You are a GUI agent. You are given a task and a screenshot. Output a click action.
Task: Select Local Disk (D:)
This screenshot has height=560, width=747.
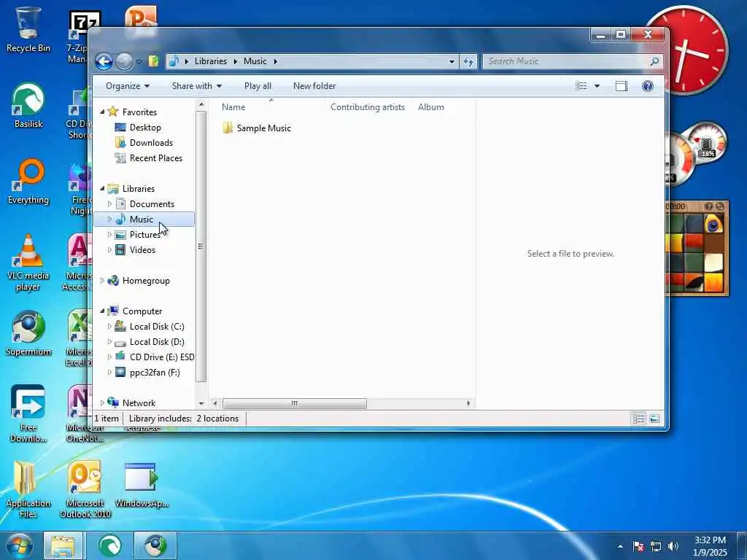click(157, 342)
